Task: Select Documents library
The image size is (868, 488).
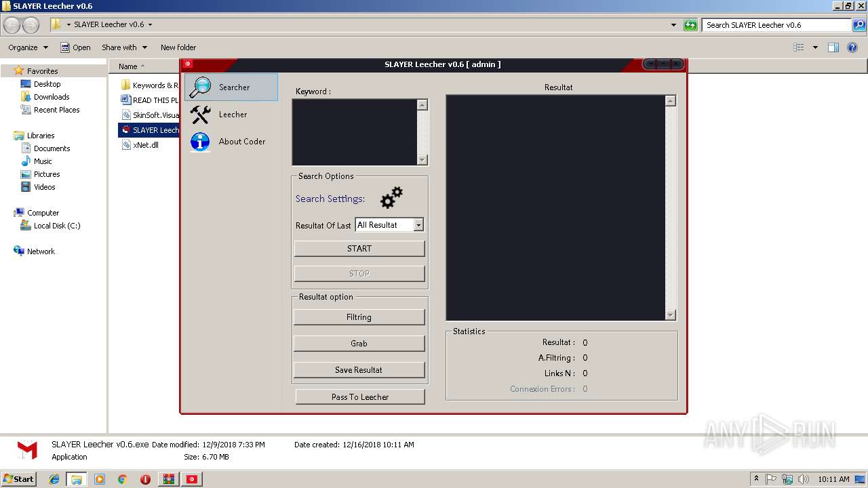Action: (52, 148)
